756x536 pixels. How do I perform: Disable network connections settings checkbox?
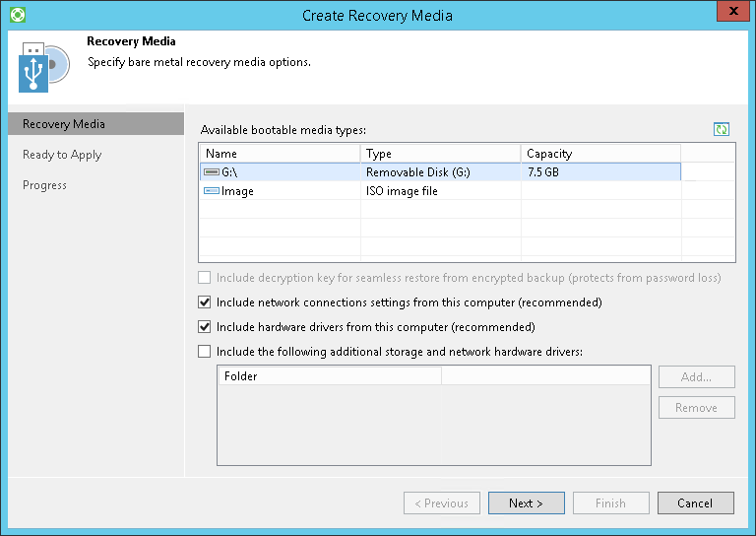click(x=205, y=302)
